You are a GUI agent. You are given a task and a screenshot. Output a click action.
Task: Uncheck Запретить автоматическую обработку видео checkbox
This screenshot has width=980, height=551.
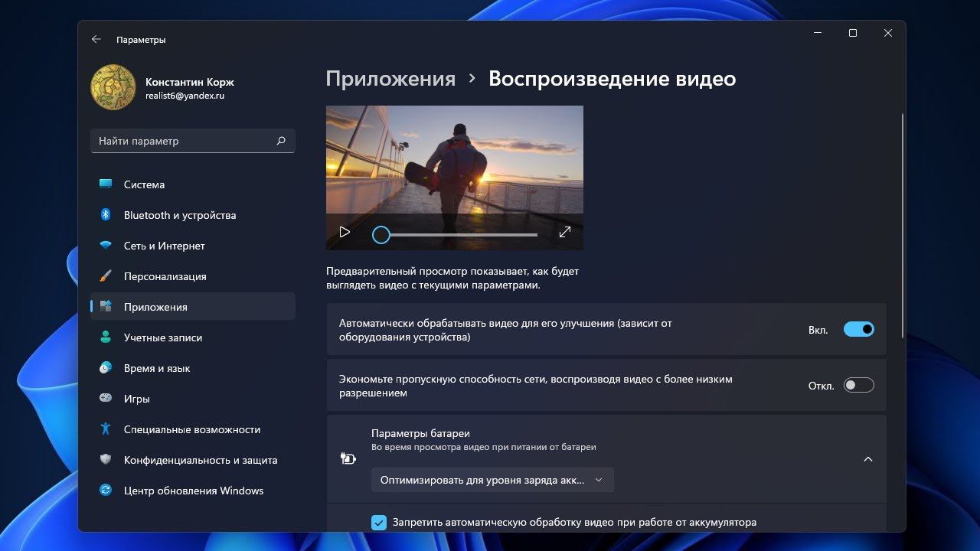point(379,523)
